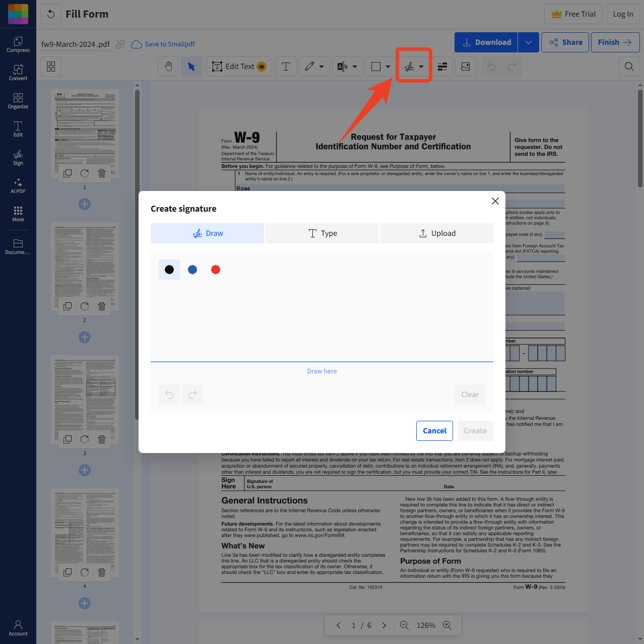Delete page 1 thumbnail via trash icon

click(102, 173)
